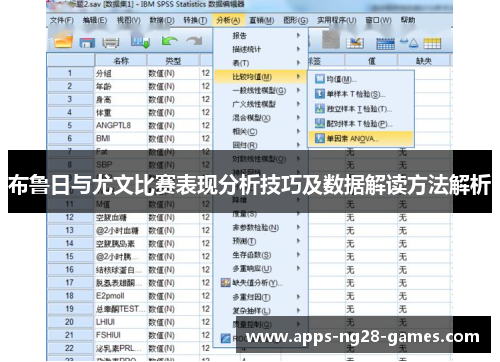Choose 单因素 ANOVA... from submenu
Viewport: 500px width, 362px height.
[361, 138]
